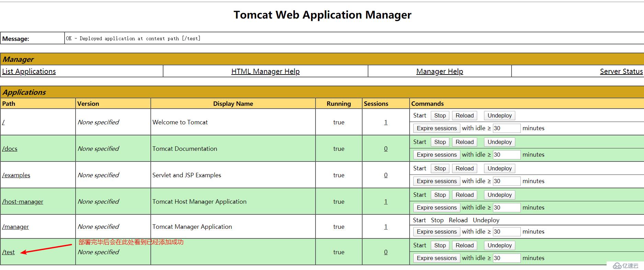Image resolution: width=644 pixels, height=270 pixels.
Task: Expire sessions for /host-manager application
Action: pyautogui.click(x=437, y=208)
